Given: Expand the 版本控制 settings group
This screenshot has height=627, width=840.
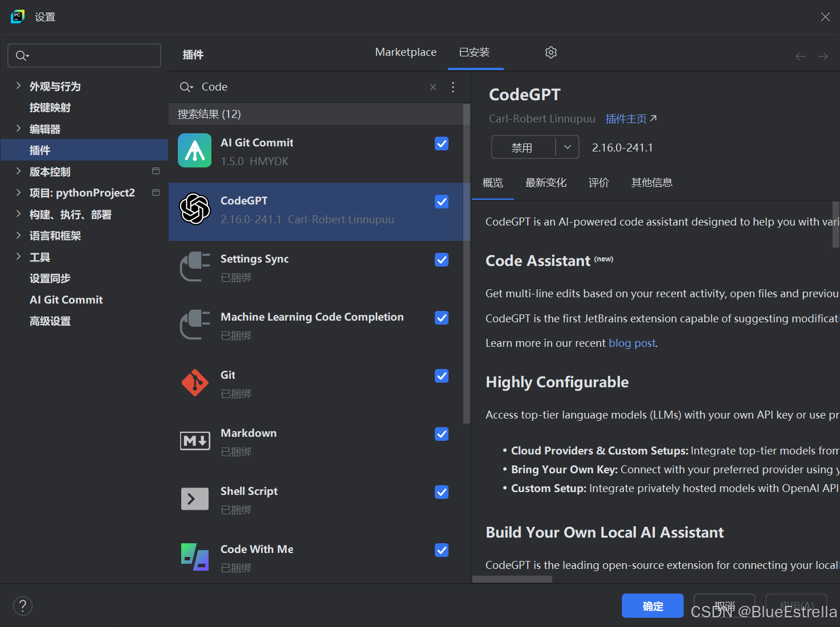Looking at the screenshot, I should tap(18, 171).
